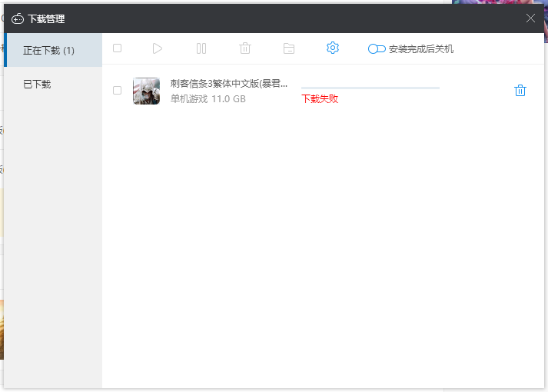Click the download progress bar for 刺客信条3
Screen dimensions: 548x392
[x=370, y=88]
